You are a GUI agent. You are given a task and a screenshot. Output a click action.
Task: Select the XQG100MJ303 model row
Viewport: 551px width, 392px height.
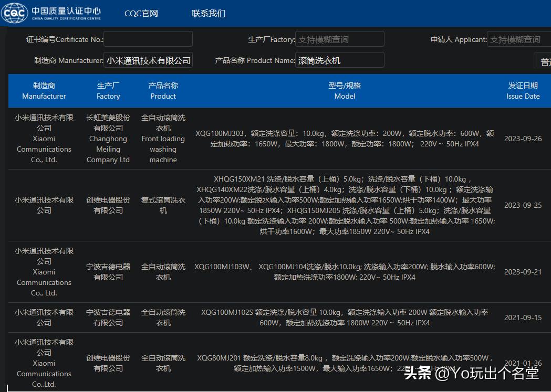[345, 139]
